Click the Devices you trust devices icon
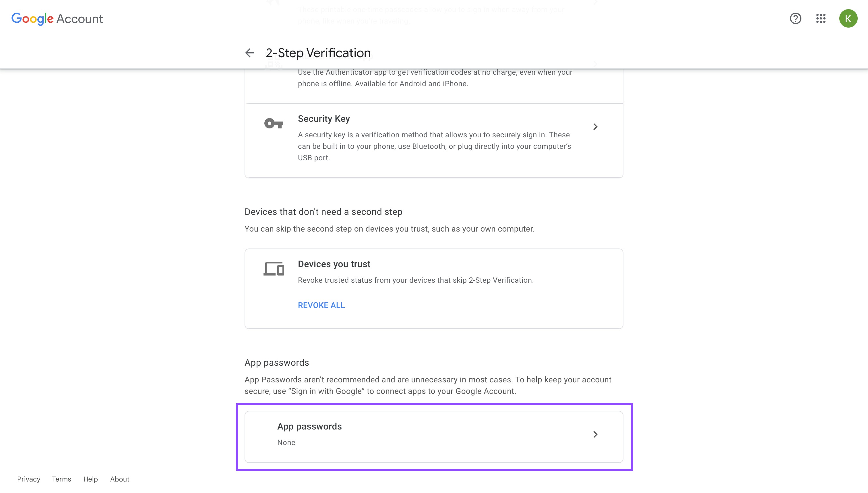The image size is (868, 493). (274, 269)
